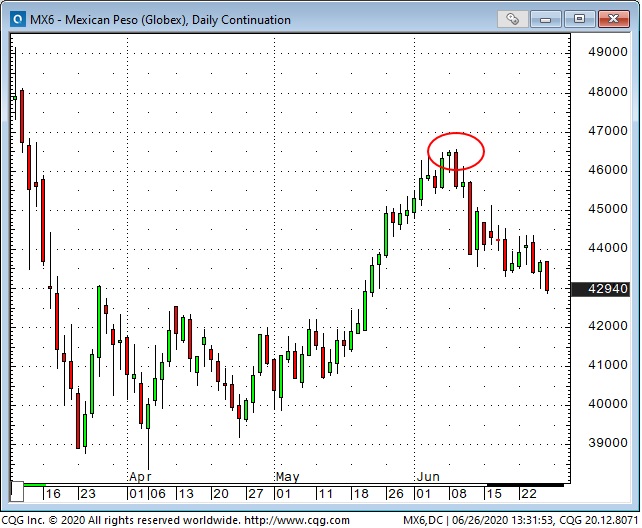Click the 45000 price axis label
Screen dimensions: 642x528
[608, 209]
